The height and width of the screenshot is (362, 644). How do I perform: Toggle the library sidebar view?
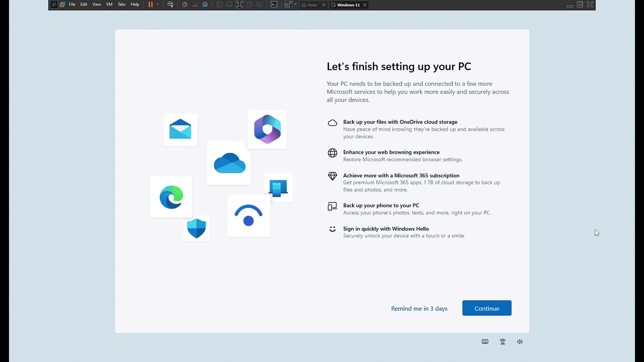[219, 4]
